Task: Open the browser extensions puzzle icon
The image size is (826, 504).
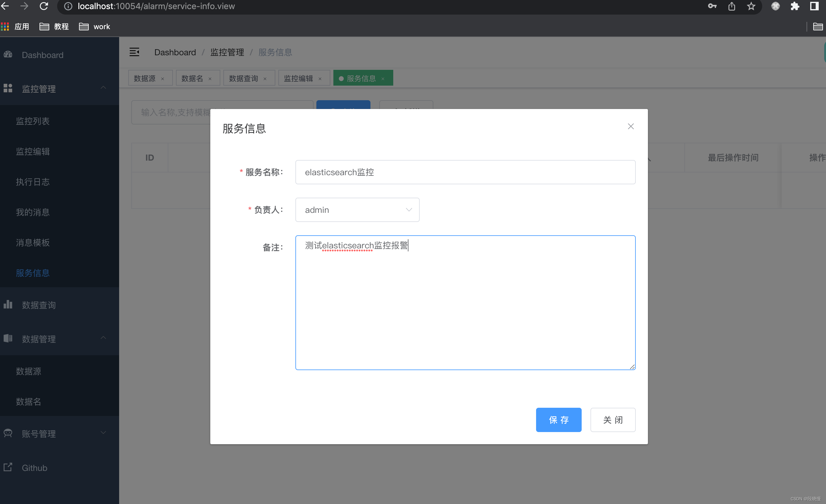Action: pyautogui.click(x=795, y=6)
